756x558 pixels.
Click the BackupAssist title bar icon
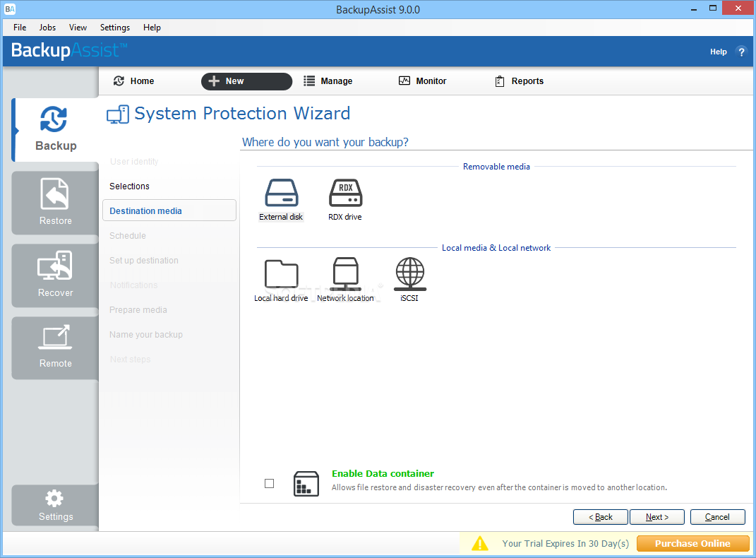click(x=10, y=9)
